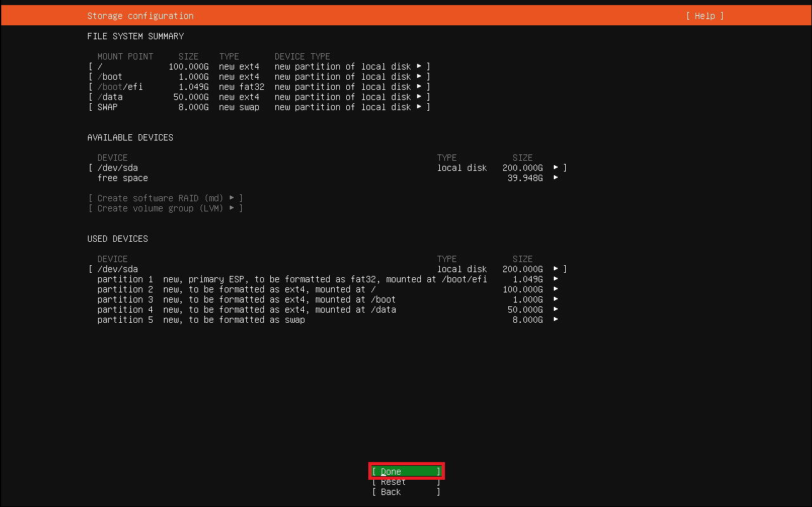Open the partition 2 row arrow
The width and height of the screenshot is (812, 507).
pyautogui.click(x=556, y=289)
